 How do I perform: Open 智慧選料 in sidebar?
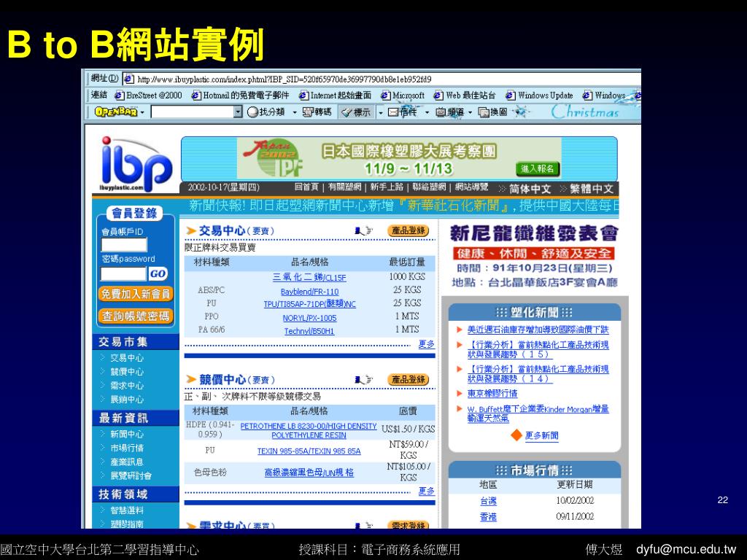click(x=127, y=510)
